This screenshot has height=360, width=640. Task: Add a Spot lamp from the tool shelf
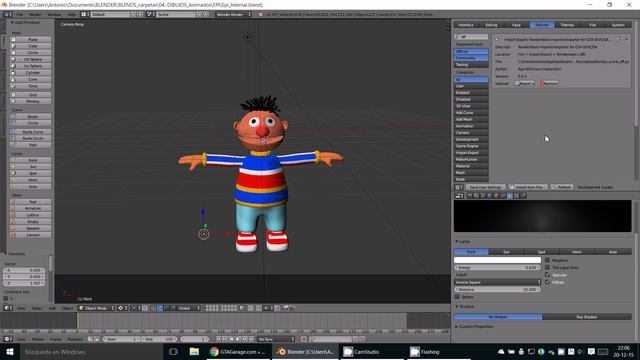tap(31, 173)
